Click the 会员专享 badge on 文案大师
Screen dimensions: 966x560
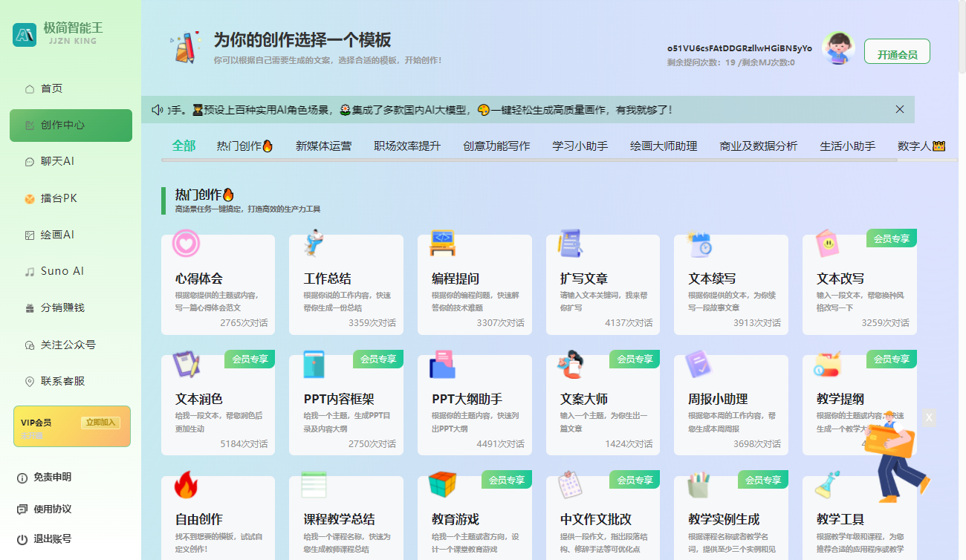(x=635, y=359)
